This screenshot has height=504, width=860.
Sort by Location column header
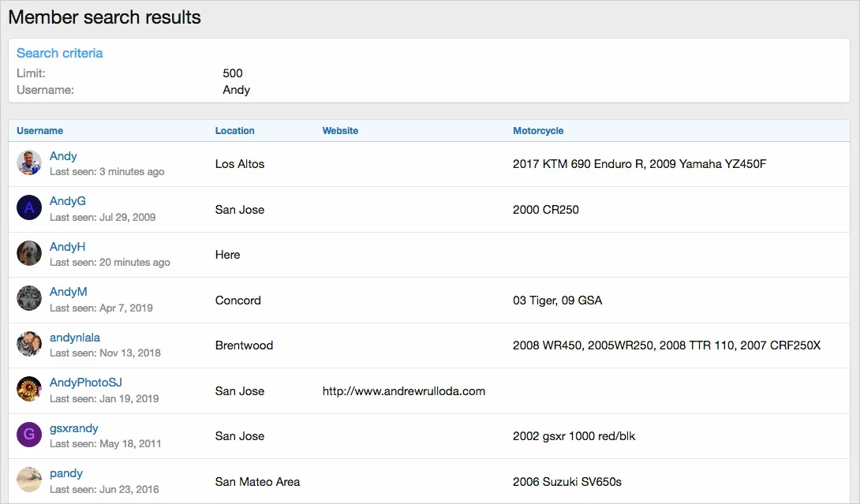(x=234, y=131)
